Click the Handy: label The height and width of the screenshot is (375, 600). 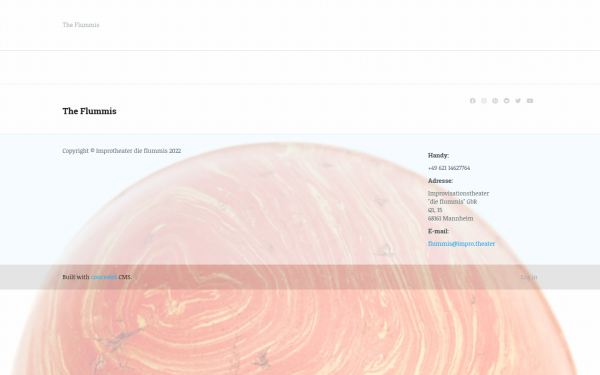[x=439, y=155]
